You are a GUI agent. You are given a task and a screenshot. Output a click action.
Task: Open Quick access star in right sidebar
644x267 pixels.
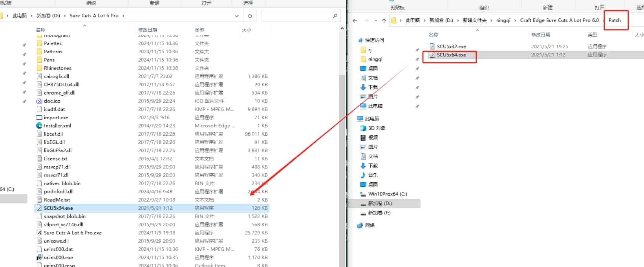360,40
